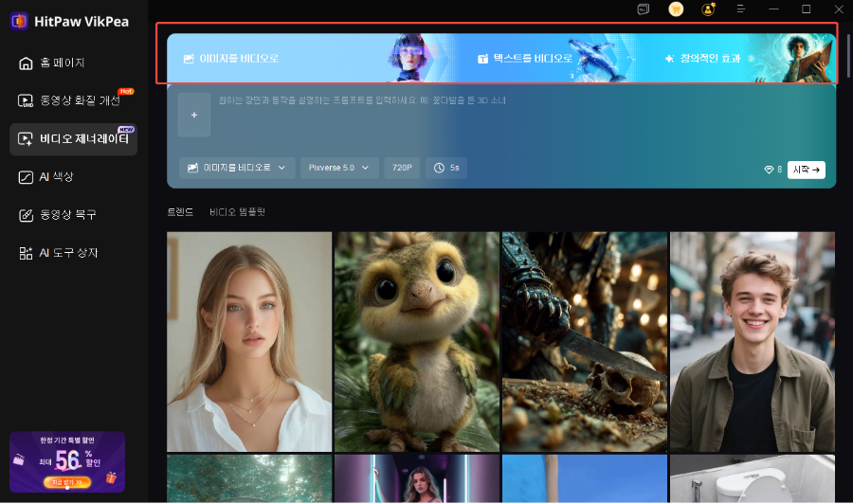This screenshot has width=853, height=504.
Task: Open the neon woman thumbnail
Action: [x=417, y=478]
